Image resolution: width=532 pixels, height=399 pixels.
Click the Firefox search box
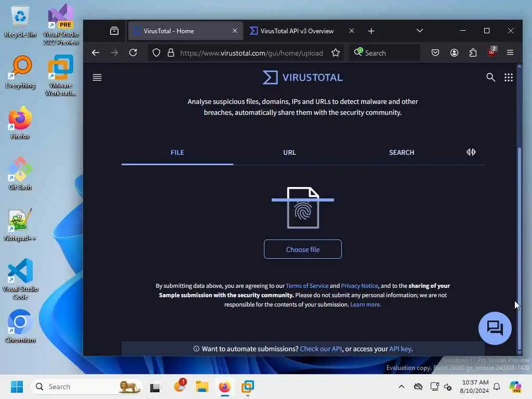(x=384, y=52)
